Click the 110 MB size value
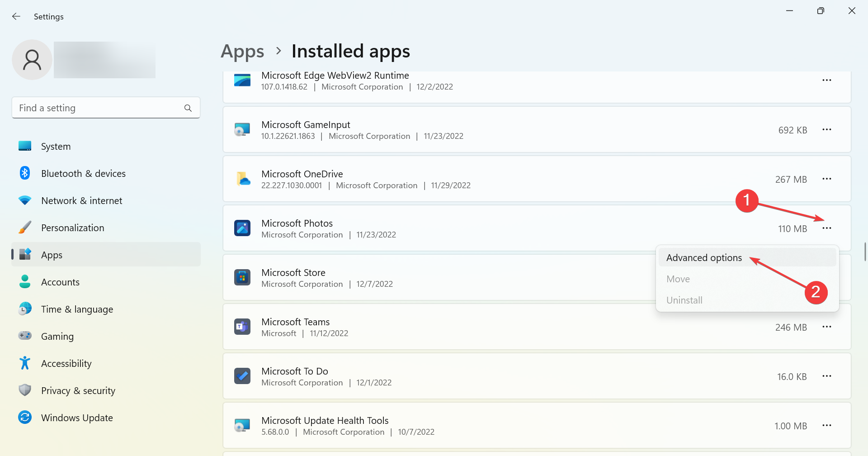 click(x=793, y=228)
